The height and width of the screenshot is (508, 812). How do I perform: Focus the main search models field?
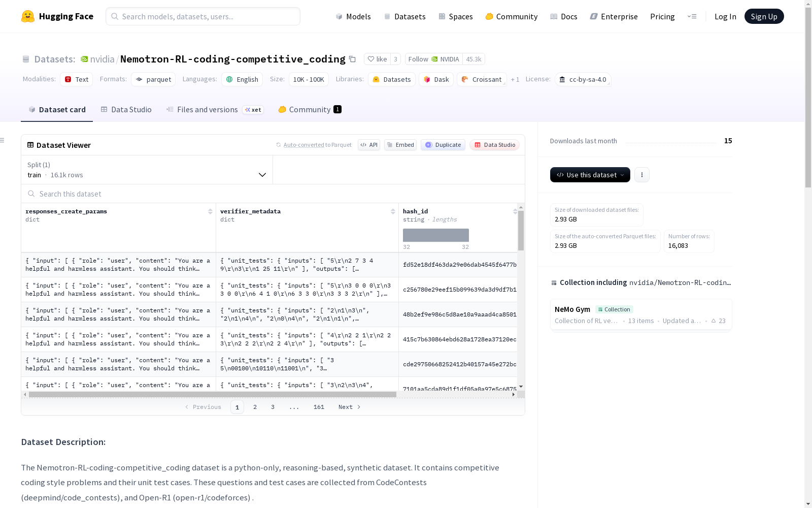tap(203, 16)
